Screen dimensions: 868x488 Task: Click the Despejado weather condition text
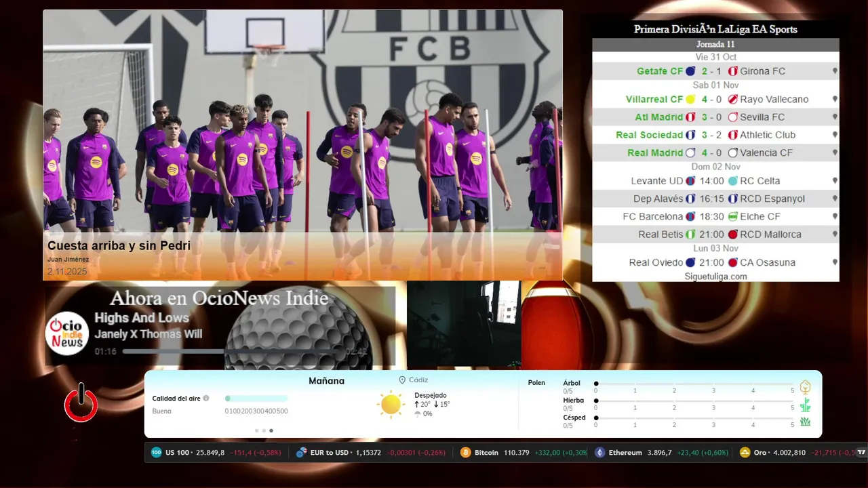point(431,395)
